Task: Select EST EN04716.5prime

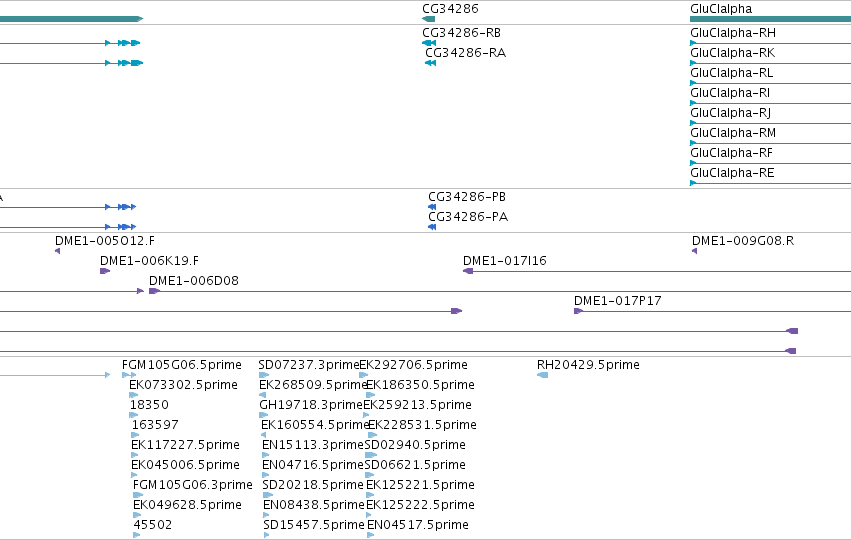Action: tap(313, 465)
